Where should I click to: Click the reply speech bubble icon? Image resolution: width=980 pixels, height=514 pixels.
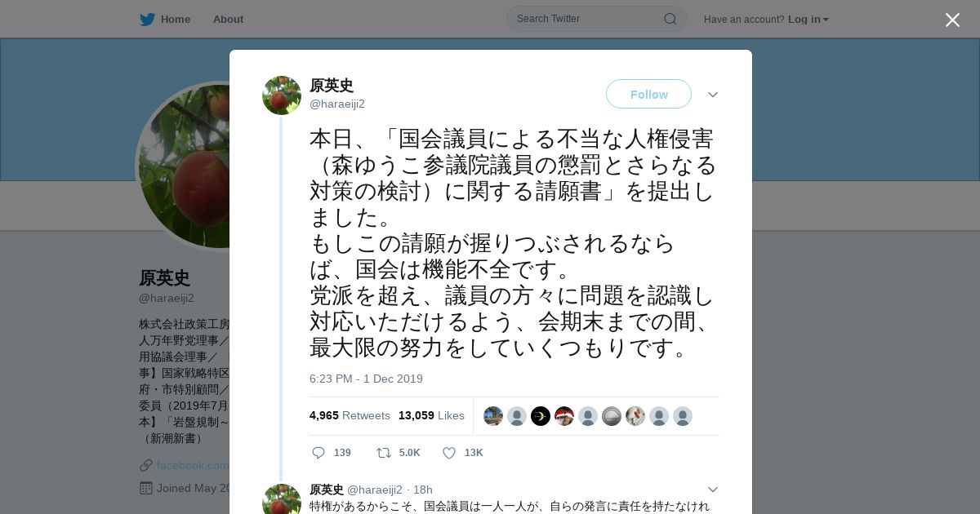click(x=318, y=453)
